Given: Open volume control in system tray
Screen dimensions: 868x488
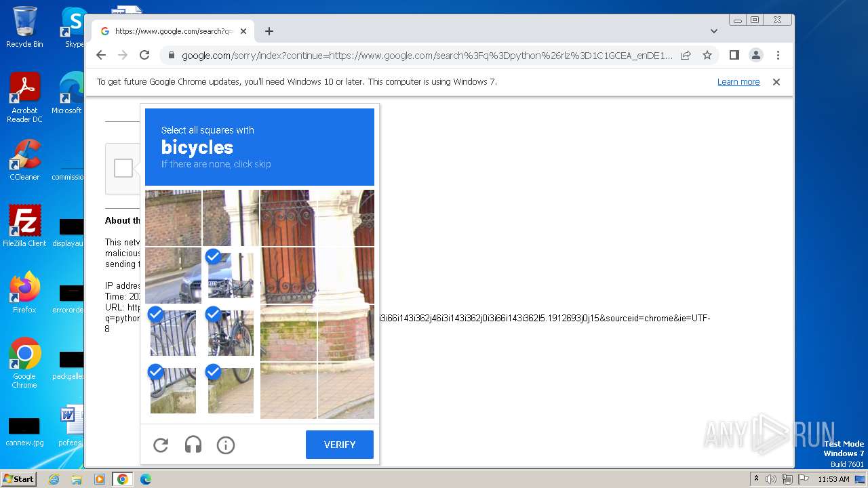Looking at the screenshot, I should tap(771, 479).
